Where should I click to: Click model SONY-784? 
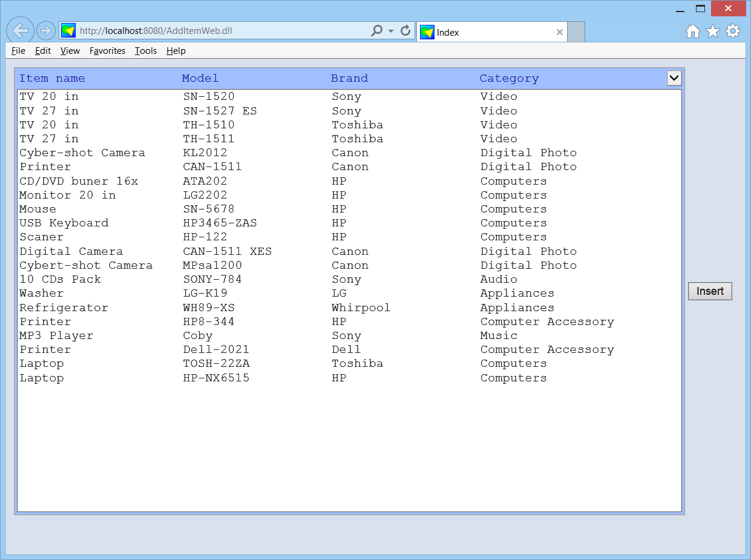212,279
